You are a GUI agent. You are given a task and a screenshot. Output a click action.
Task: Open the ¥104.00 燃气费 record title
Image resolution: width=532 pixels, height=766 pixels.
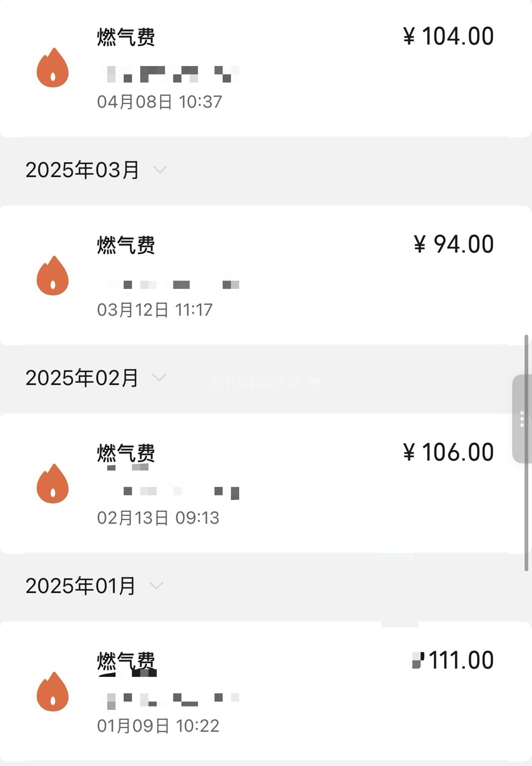pos(126,37)
